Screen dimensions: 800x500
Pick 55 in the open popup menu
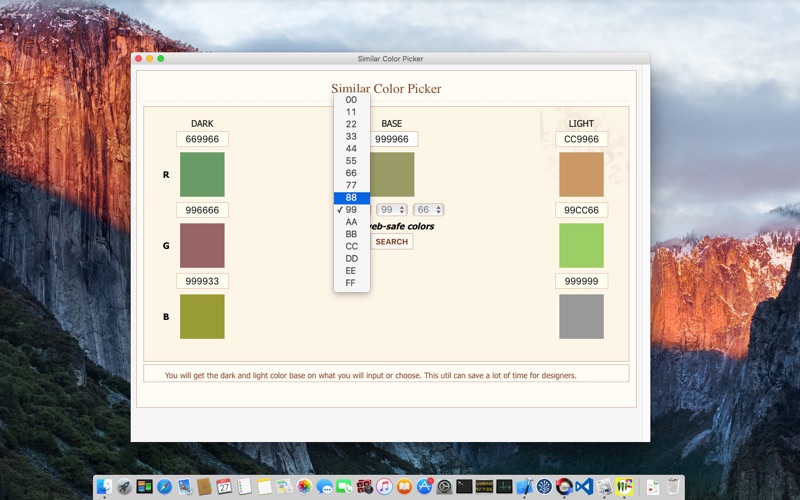(352, 161)
